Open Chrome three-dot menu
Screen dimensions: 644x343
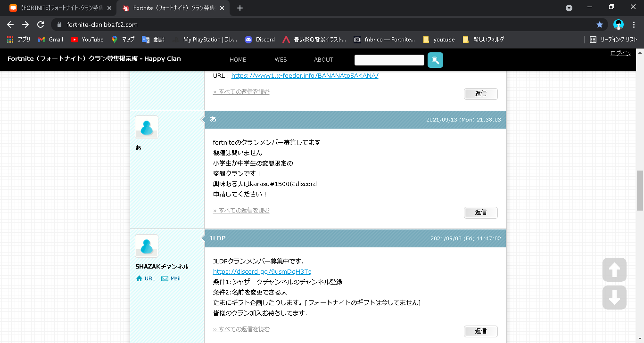click(634, 24)
